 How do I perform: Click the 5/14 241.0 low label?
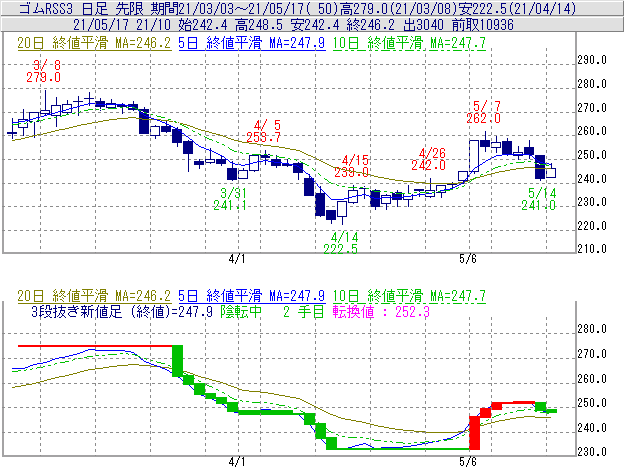pyautogui.click(x=539, y=199)
